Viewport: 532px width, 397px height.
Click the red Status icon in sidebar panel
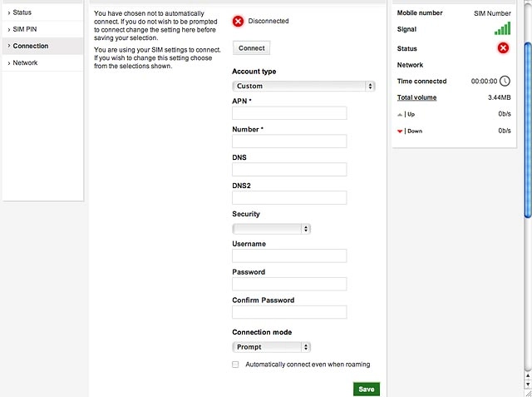pyautogui.click(x=503, y=48)
